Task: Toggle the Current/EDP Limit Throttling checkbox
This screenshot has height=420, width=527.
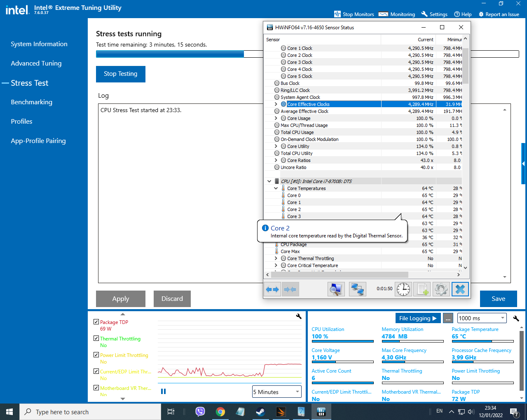Action: [96, 371]
